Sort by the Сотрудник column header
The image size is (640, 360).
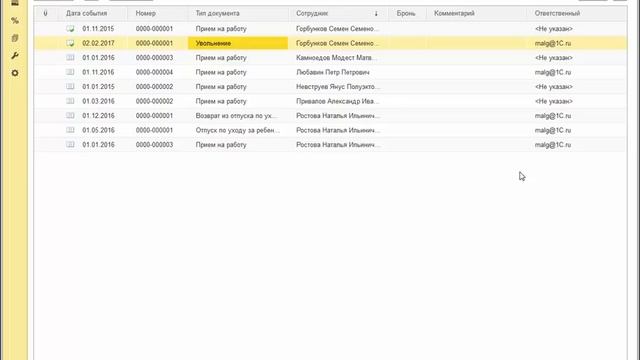pyautogui.click(x=312, y=13)
